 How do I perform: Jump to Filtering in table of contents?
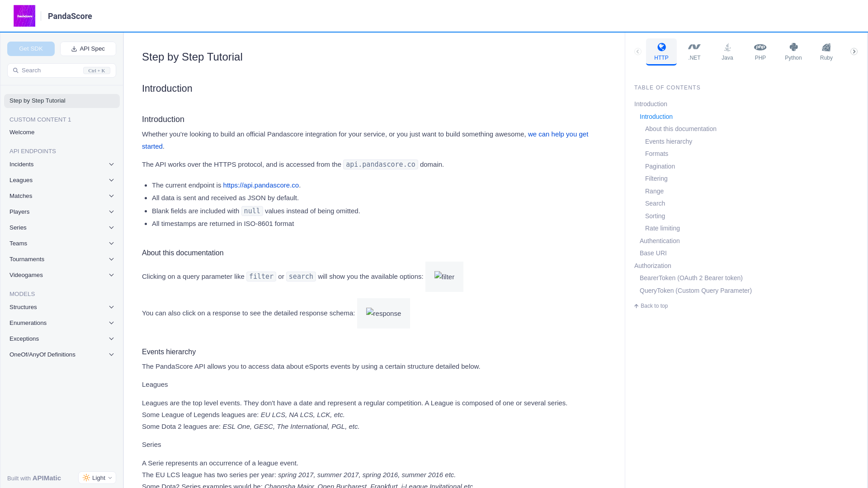[x=656, y=179]
